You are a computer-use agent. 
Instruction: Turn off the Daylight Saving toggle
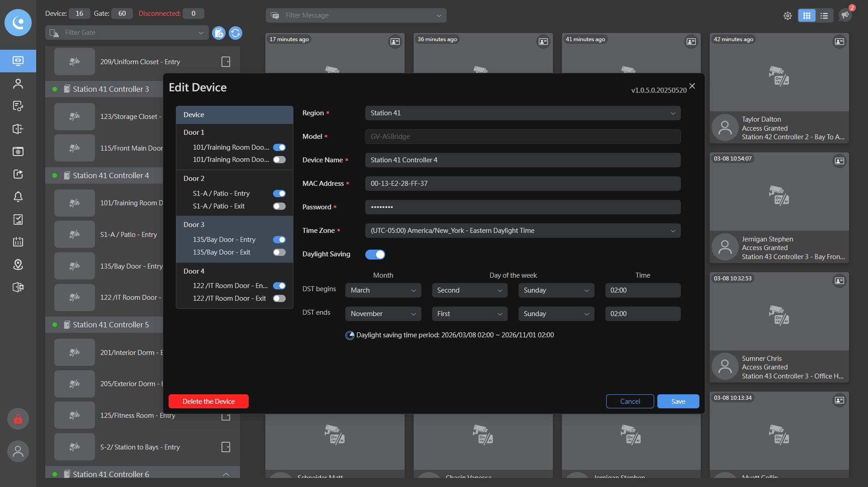pos(375,255)
